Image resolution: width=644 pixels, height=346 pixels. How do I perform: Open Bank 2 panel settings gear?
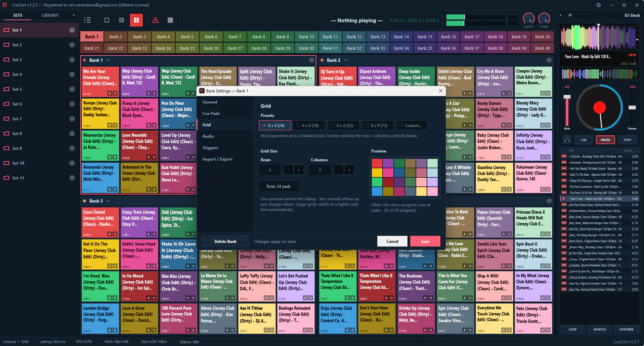click(549, 60)
